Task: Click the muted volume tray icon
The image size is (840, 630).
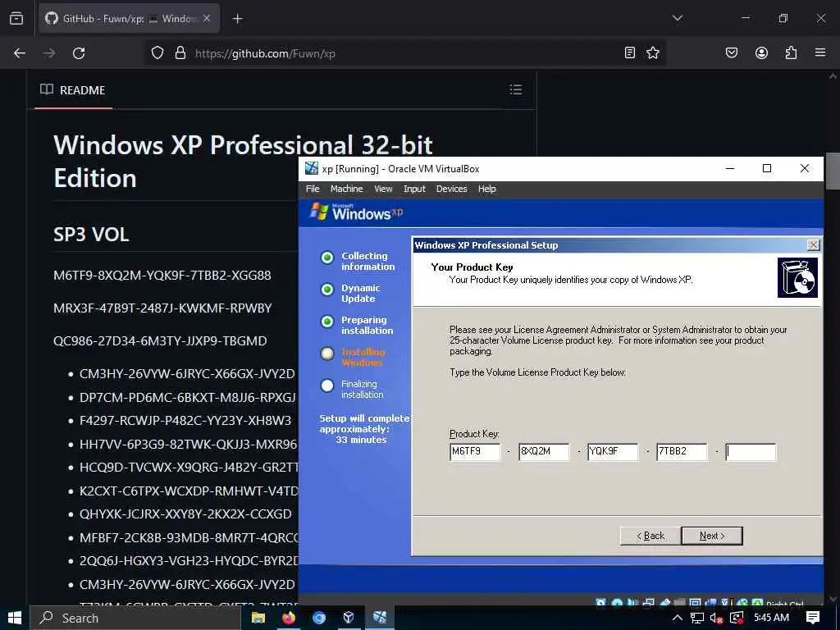Action: pyautogui.click(x=716, y=619)
